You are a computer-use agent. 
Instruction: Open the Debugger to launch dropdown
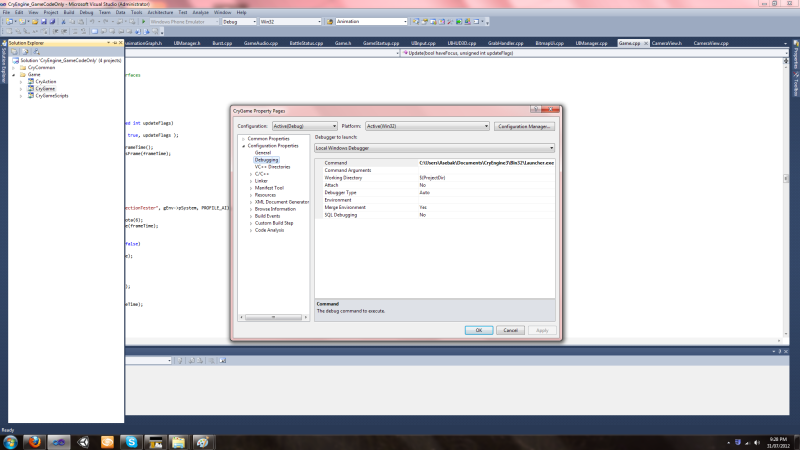[435, 148]
